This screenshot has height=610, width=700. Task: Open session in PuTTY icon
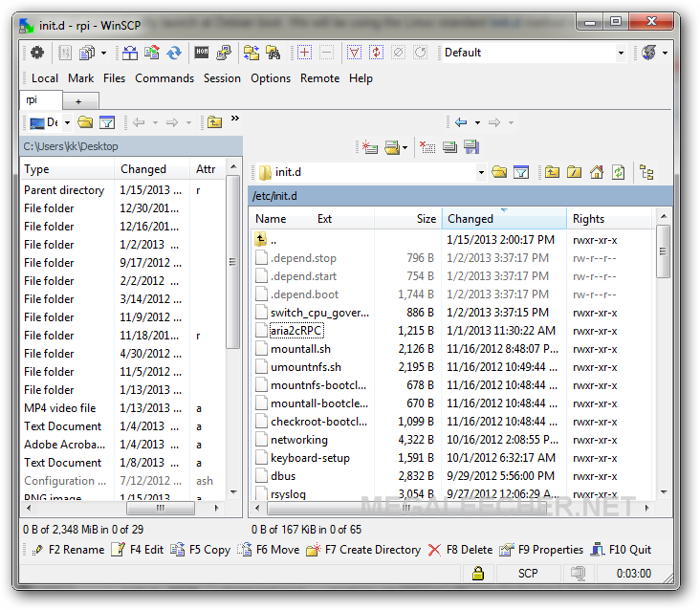[x=224, y=53]
